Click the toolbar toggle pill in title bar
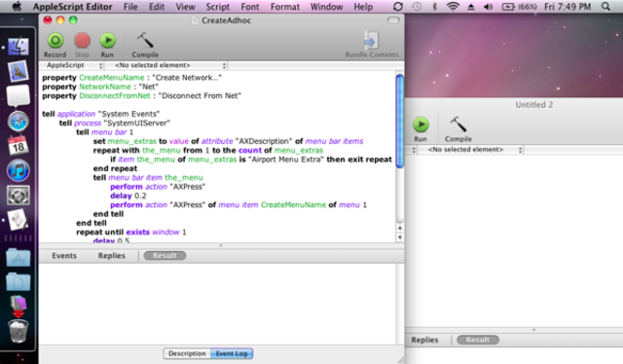Image resolution: width=623 pixels, height=364 pixels. 393,19
